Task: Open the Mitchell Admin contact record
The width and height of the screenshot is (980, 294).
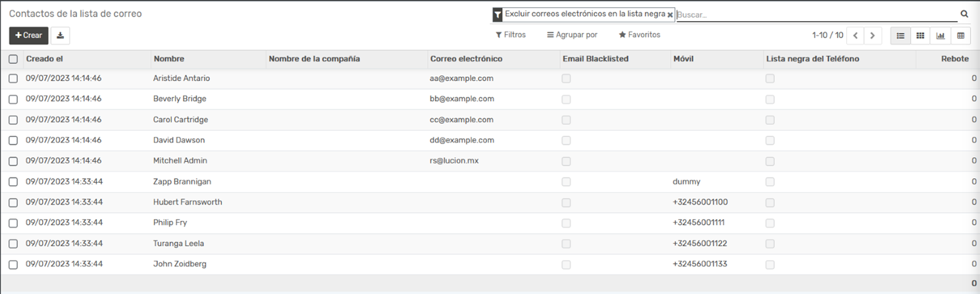Action: coord(180,161)
